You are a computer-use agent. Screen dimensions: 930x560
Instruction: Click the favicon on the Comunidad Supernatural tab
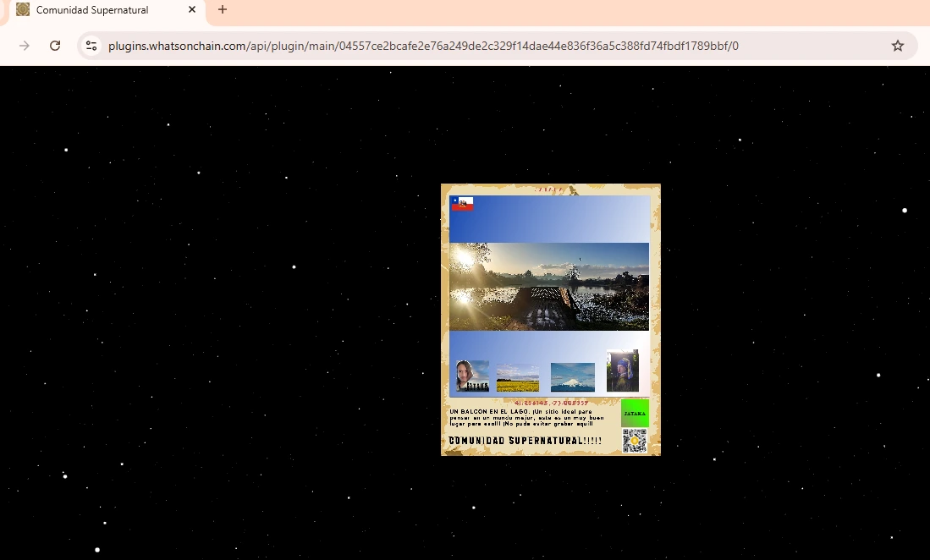23,11
